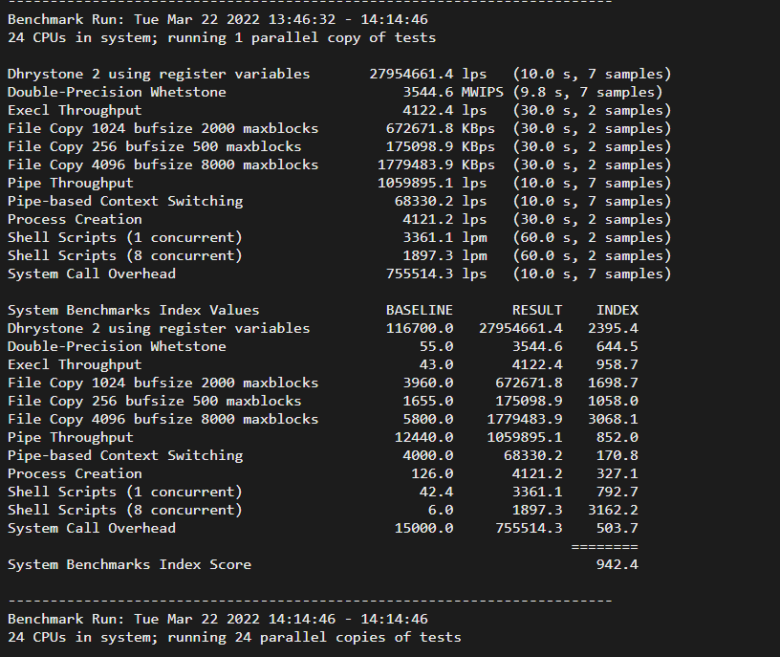Click the 'running 1 parallel copy' text line
The image size is (780, 657).
pos(221,38)
